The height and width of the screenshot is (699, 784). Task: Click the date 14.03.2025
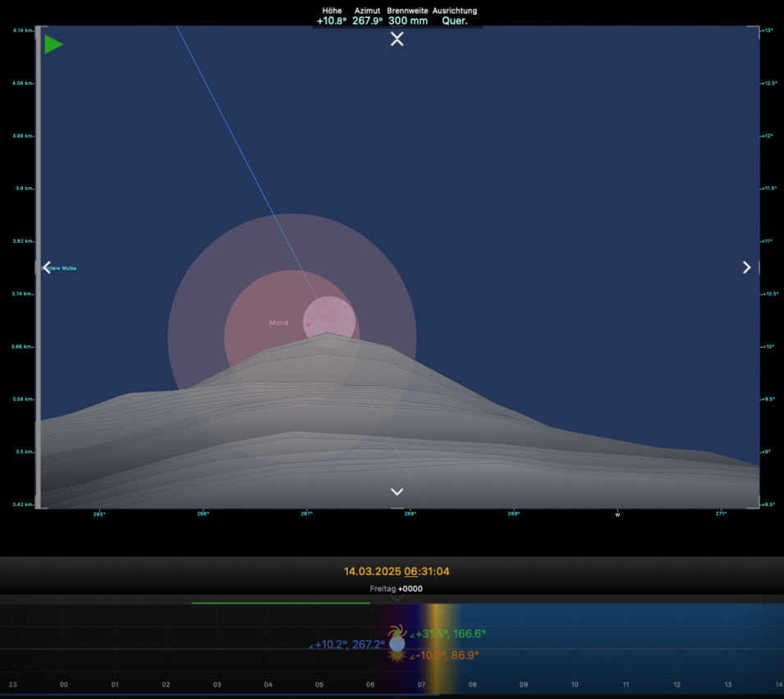372,571
